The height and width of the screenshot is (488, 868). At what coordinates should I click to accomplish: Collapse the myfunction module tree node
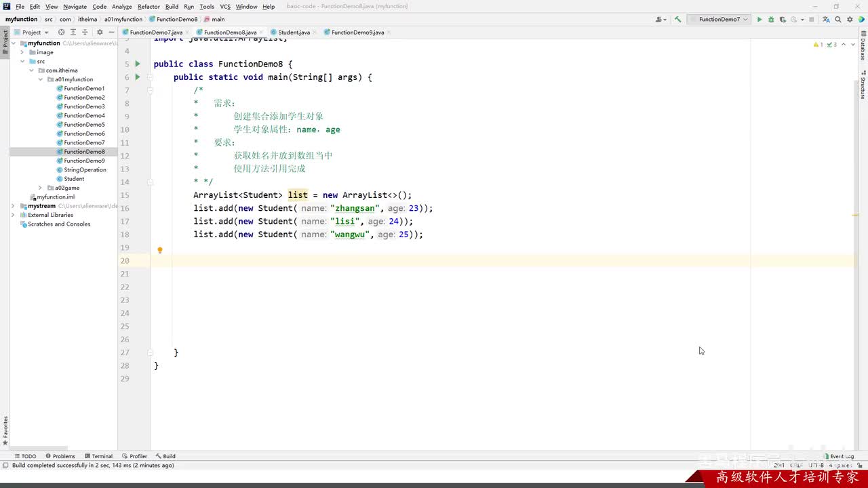pyautogui.click(x=14, y=43)
